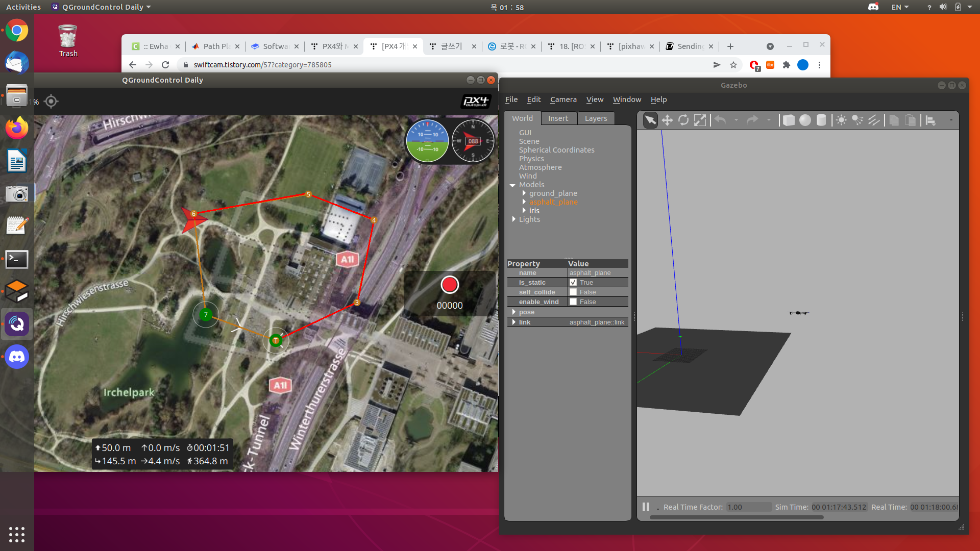This screenshot has width=980, height=551.
Task: Click the red record button on map
Action: [450, 285]
